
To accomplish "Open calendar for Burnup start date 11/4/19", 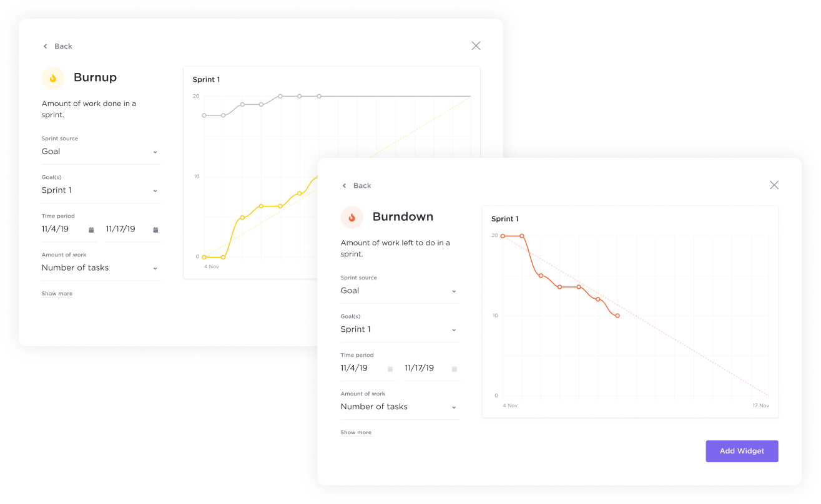I will coord(91,230).
